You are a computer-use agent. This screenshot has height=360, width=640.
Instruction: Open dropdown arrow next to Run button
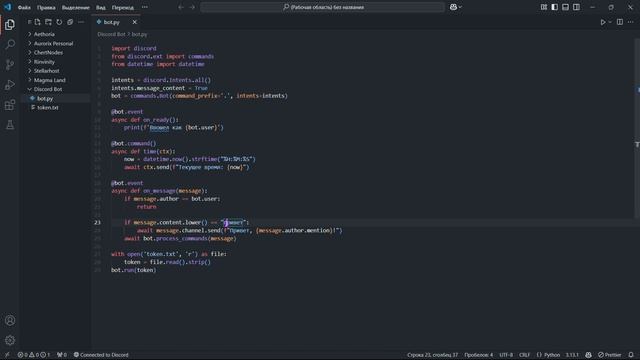tap(610, 22)
